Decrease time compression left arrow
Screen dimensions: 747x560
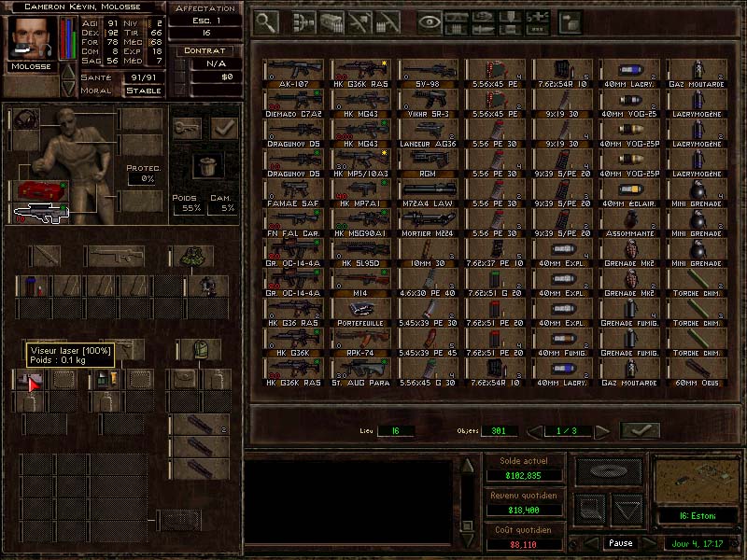click(x=591, y=543)
